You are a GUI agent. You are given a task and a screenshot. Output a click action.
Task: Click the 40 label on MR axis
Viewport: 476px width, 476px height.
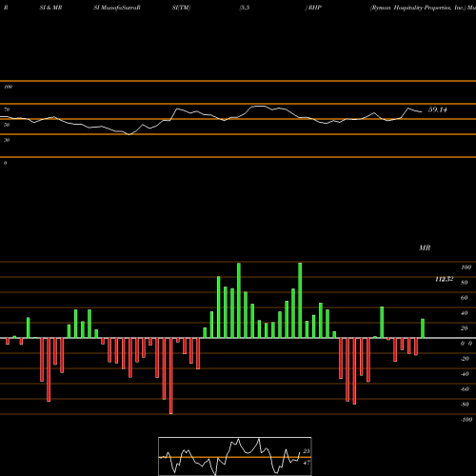pyautogui.click(x=465, y=313)
